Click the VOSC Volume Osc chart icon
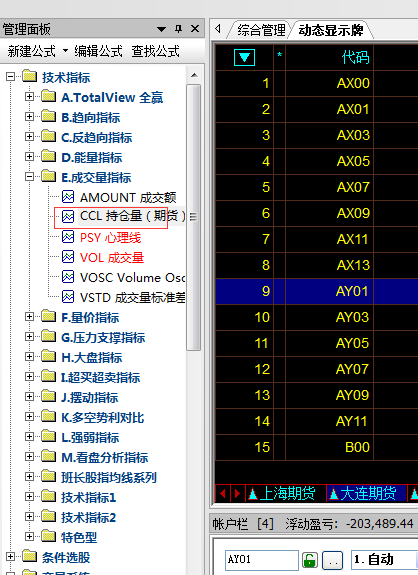Image resolution: width=418 pixels, height=575 pixels. [x=68, y=277]
